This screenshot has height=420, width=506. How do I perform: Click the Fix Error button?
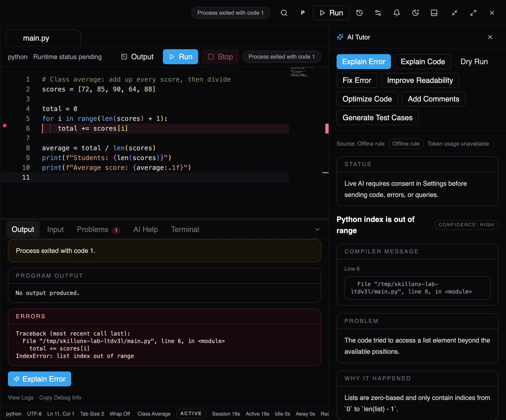[357, 80]
